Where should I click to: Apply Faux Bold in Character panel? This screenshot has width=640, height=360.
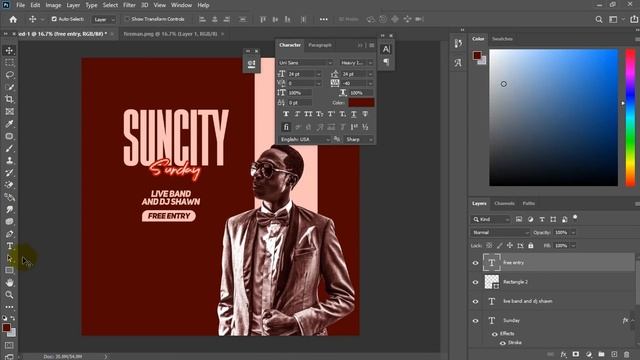pos(286,114)
